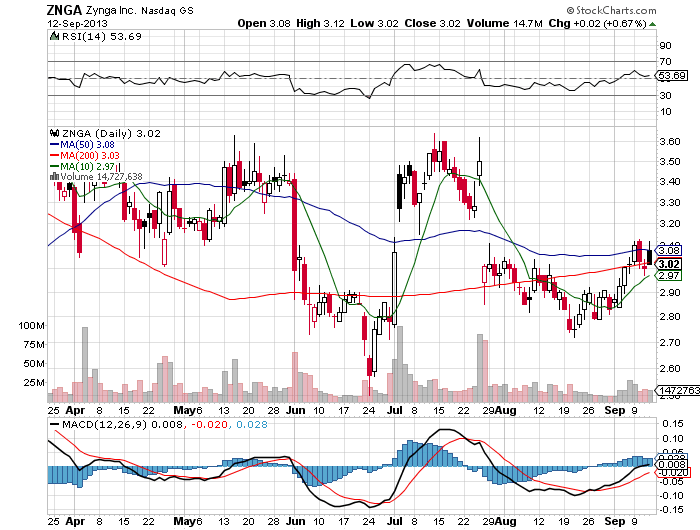Viewport: 700px width, 530px height.
Task: Click Aug on the price chart date axis
Action: pyautogui.click(x=506, y=410)
